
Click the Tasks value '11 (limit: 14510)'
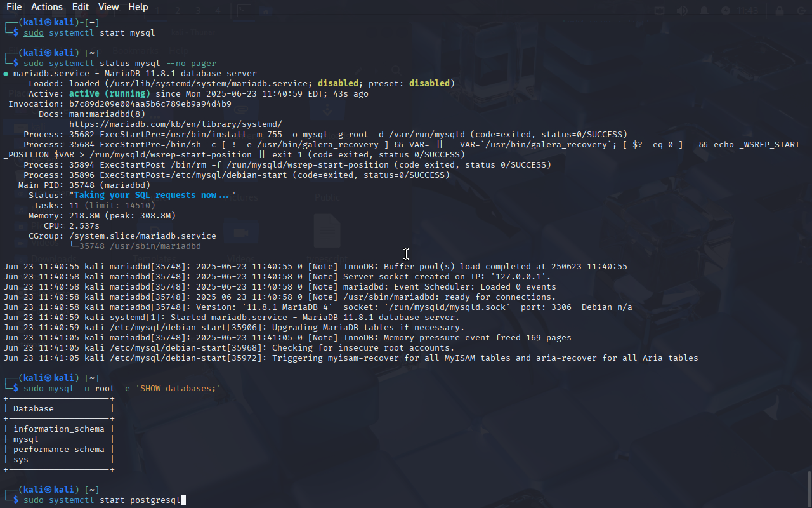[112, 206]
